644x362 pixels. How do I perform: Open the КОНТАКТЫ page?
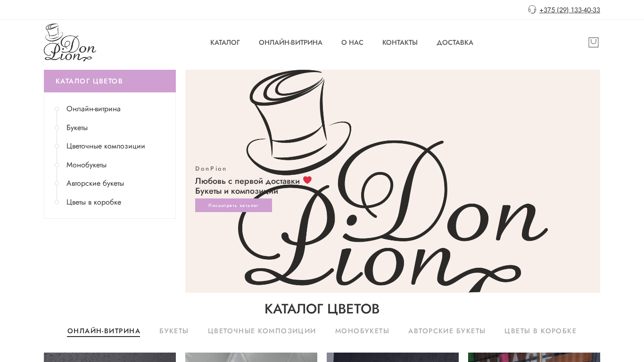(400, 42)
